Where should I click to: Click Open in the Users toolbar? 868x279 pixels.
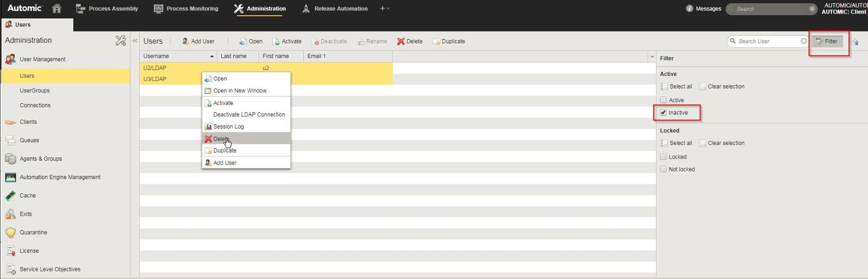click(251, 41)
